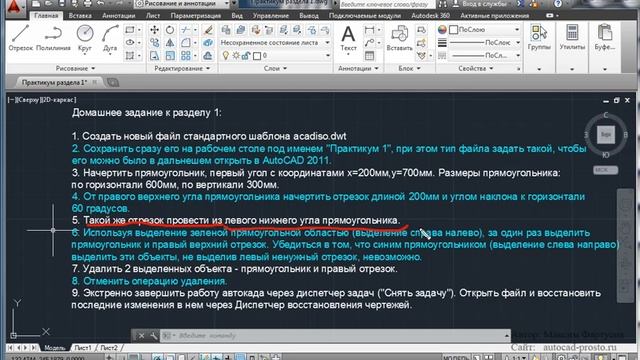Open the Вид ribbon tab
Screen dimensions: 640x360
[x=237, y=16]
